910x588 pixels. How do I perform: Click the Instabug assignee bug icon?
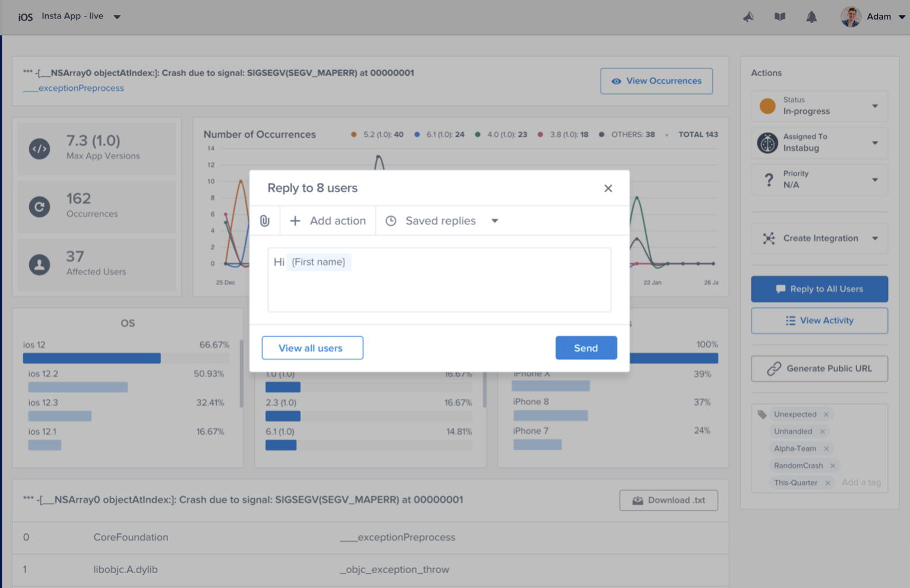pyautogui.click(x=767, y=143)
